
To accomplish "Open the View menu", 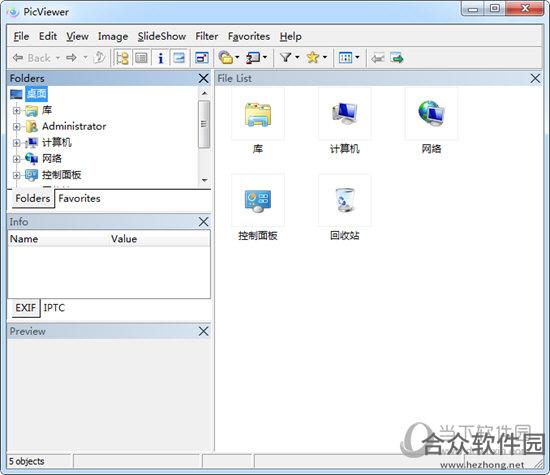I will (77, 36).
